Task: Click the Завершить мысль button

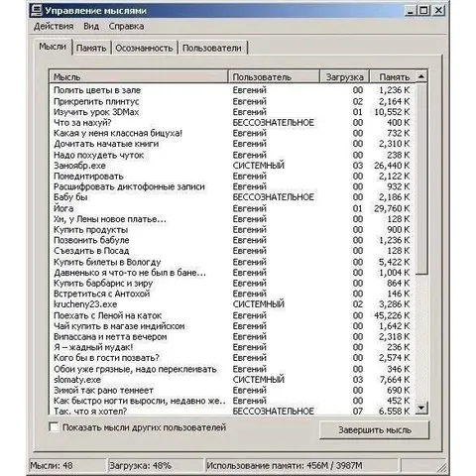Action: (x=374, y=429)
